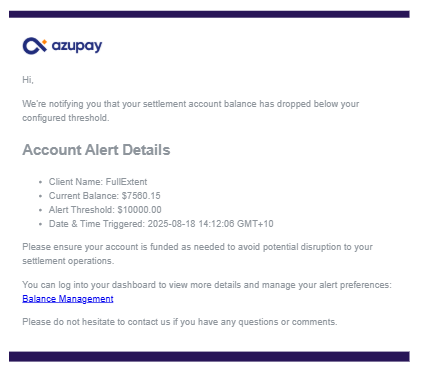Click the bullet beside Date & Time Triggered
Viewport: 429px width, 378px height.
point(40,224)
